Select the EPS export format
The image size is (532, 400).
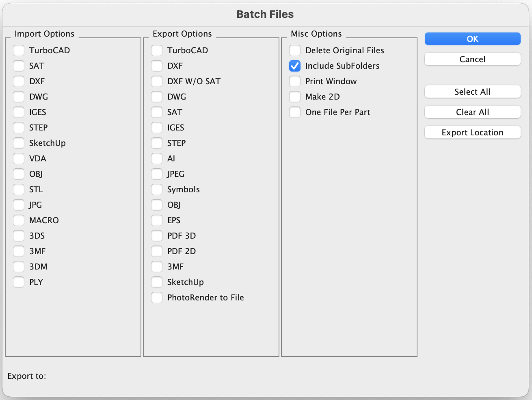point(157,220)
